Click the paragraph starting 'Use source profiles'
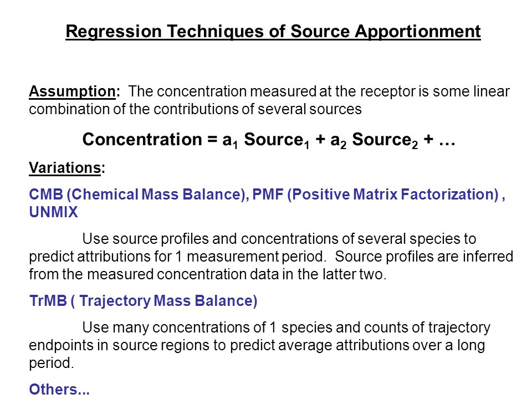Image resolution: width=532 pixels, height=399 pixels. 271,257
